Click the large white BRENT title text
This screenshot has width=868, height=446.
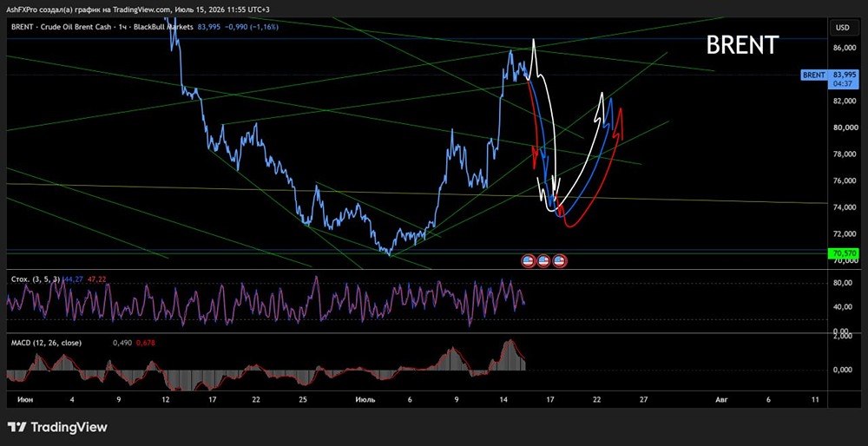[x=742, y=45]
